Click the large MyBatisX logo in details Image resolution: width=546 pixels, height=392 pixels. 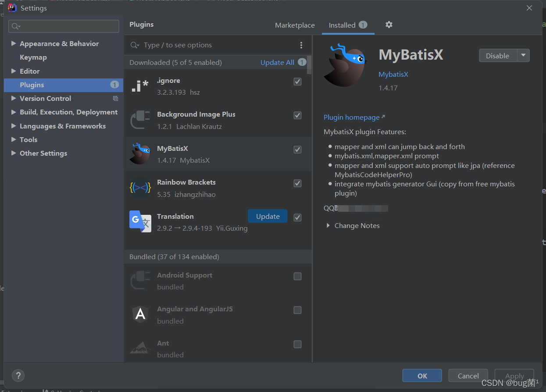coord(346,66)
